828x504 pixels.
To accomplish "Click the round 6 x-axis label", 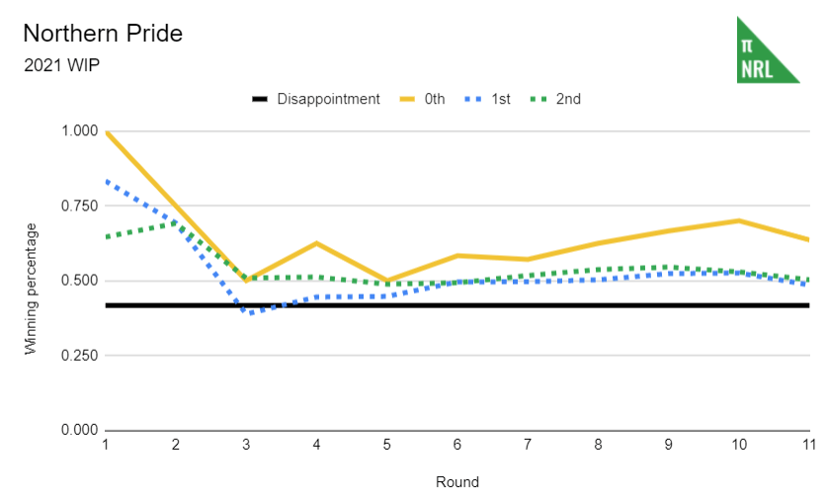I will 456,446.
